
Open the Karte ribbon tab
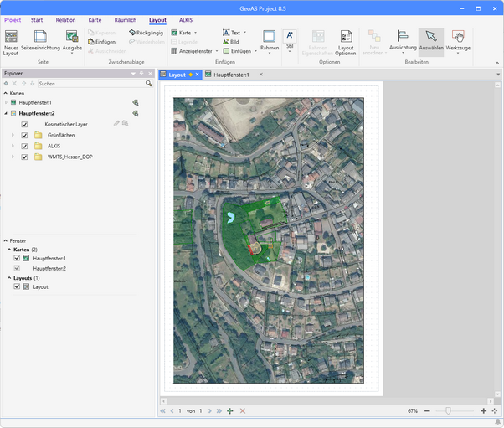click(95, 20)
